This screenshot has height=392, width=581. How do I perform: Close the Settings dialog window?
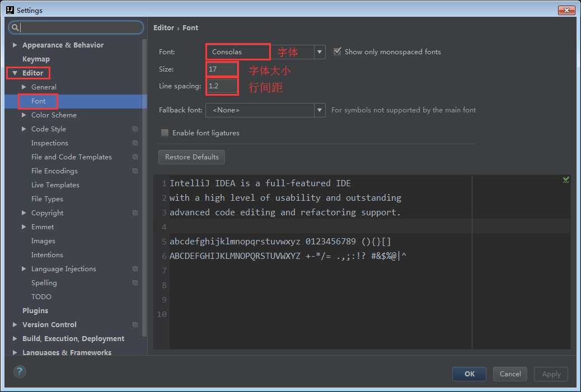point(566,10)
